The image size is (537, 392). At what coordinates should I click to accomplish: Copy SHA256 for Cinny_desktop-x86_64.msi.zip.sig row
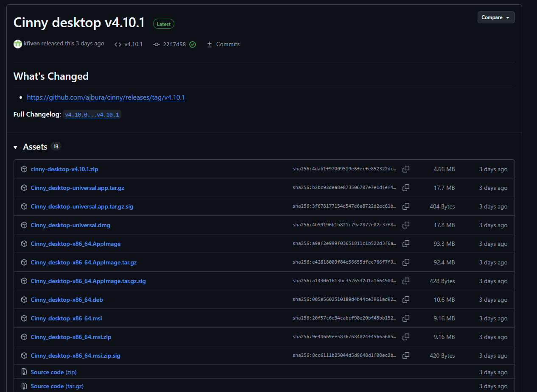(x=406, y=356)
